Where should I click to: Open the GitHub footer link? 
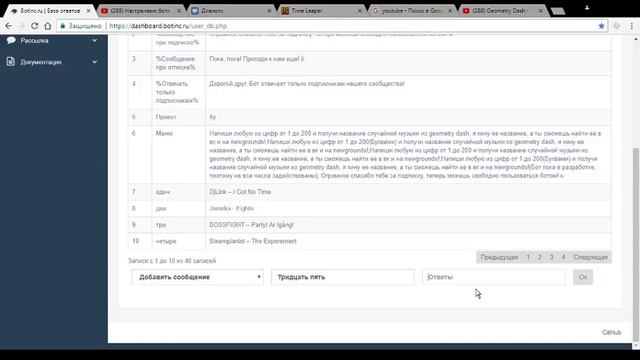click(x=611, y=332)
